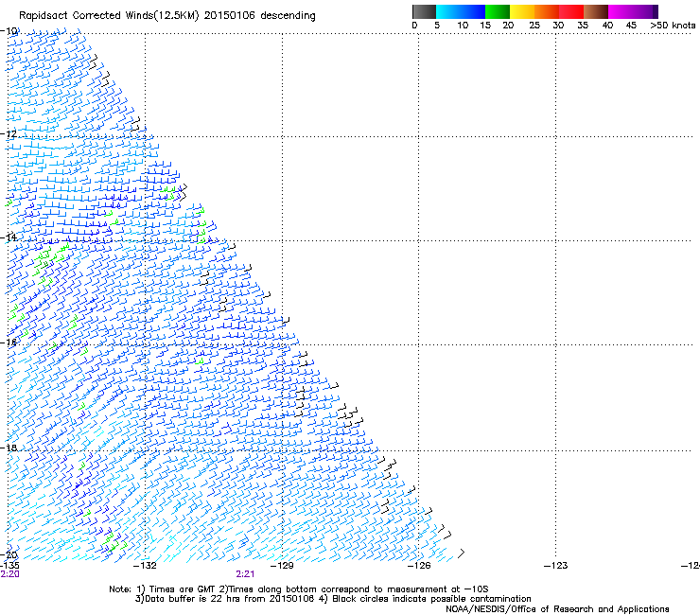Click the green 15-20 knots legend segment
The image size is (700, 615).
pos(498,11)
